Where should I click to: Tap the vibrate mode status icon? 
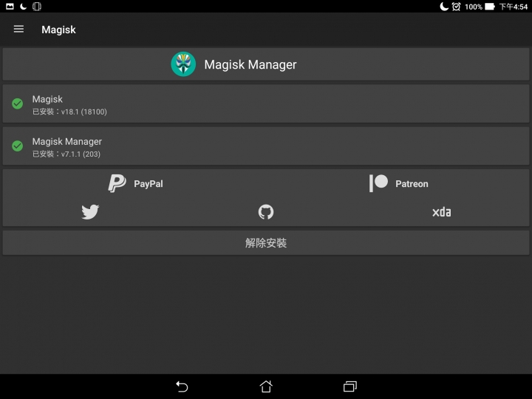click(37, 7)
